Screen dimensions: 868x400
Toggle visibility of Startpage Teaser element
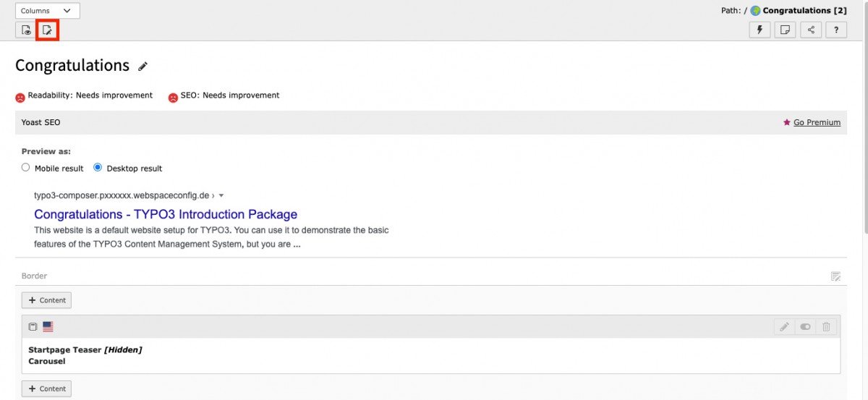805,327
